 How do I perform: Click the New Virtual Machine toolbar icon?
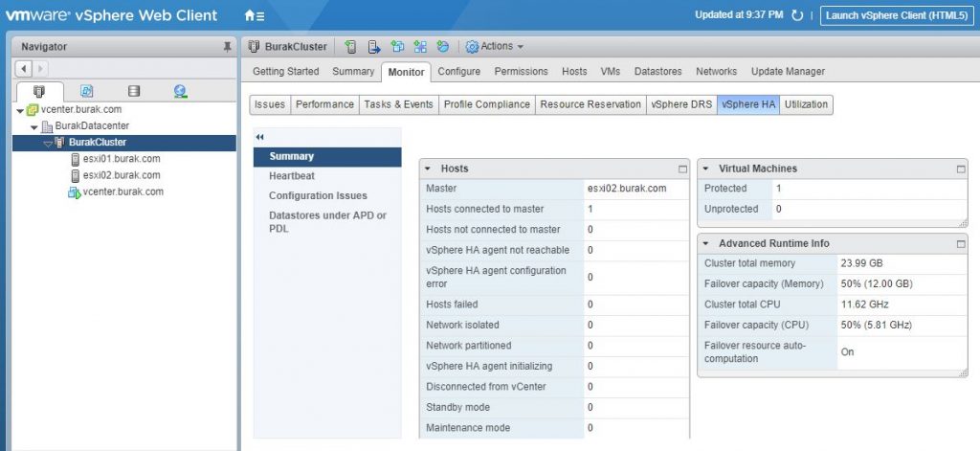point(397,47)
